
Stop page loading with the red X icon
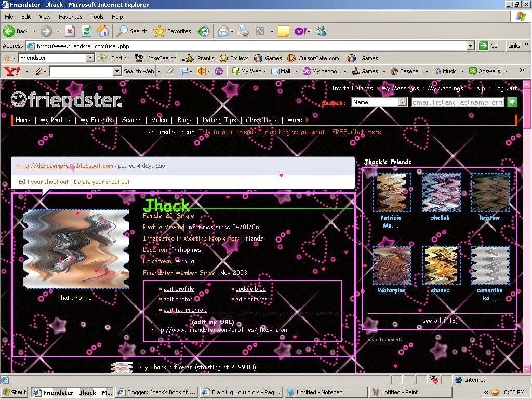70,31
